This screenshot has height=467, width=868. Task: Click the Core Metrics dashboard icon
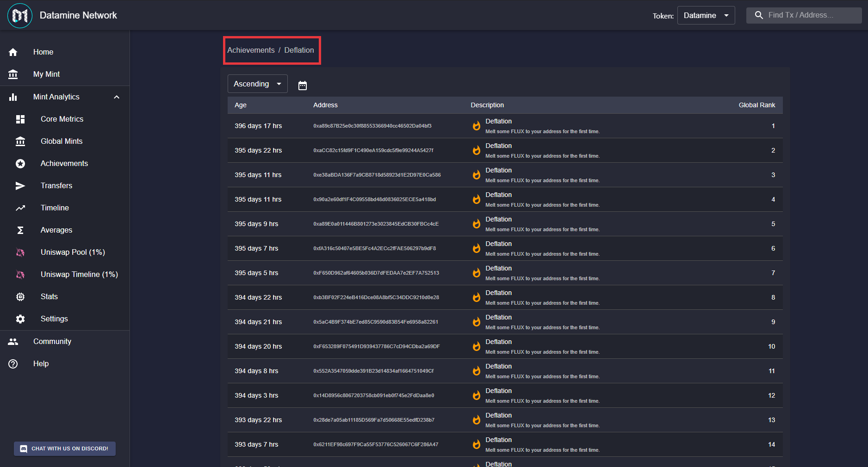coord(20,119)
